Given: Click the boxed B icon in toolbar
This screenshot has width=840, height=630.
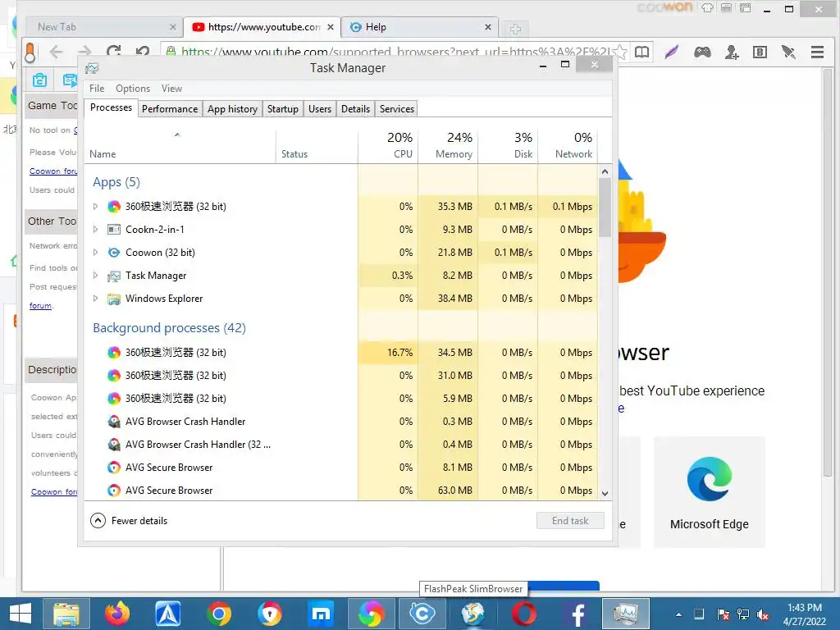Looking at the screenshot, I should pos(760,52).
